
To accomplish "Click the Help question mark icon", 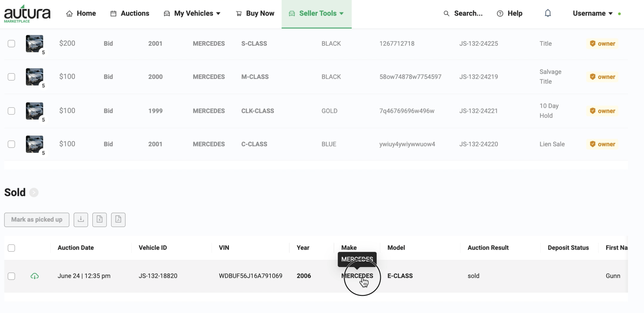I will pyautogui.click(x=500, y=14).
